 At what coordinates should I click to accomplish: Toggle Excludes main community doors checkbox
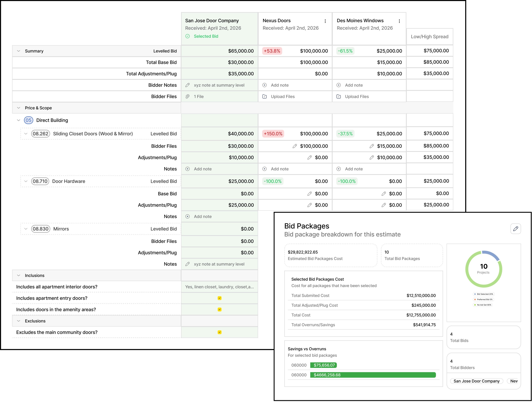tap(219, 332)
